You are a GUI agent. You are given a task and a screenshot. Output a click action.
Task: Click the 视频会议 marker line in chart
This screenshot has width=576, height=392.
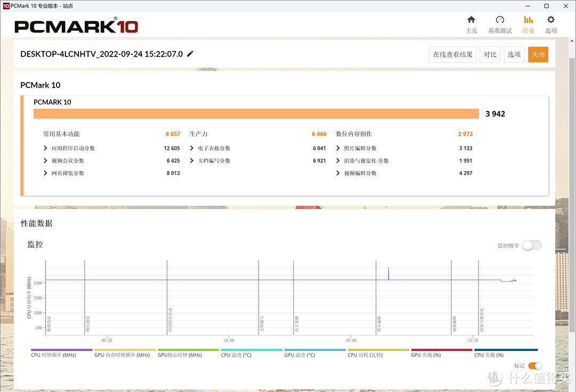click(45, 298)
